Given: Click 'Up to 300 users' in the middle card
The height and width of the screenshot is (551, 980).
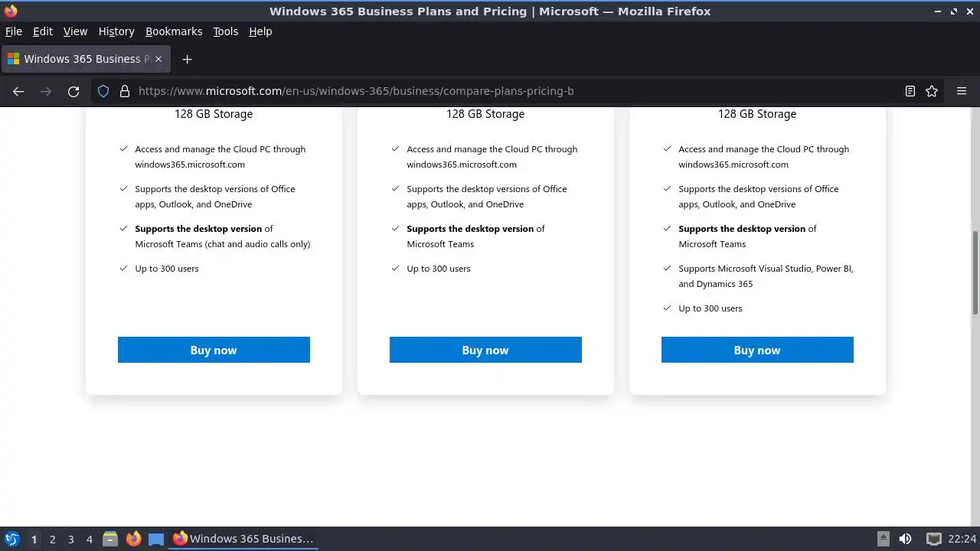Looking at the screenshot, I should pos(439,269).
